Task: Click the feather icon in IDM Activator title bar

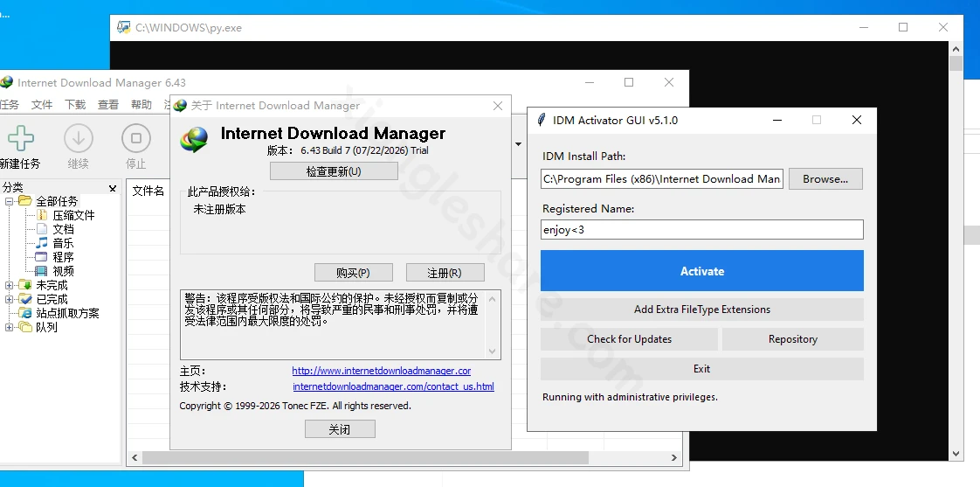Action: [x=542, y=120]
